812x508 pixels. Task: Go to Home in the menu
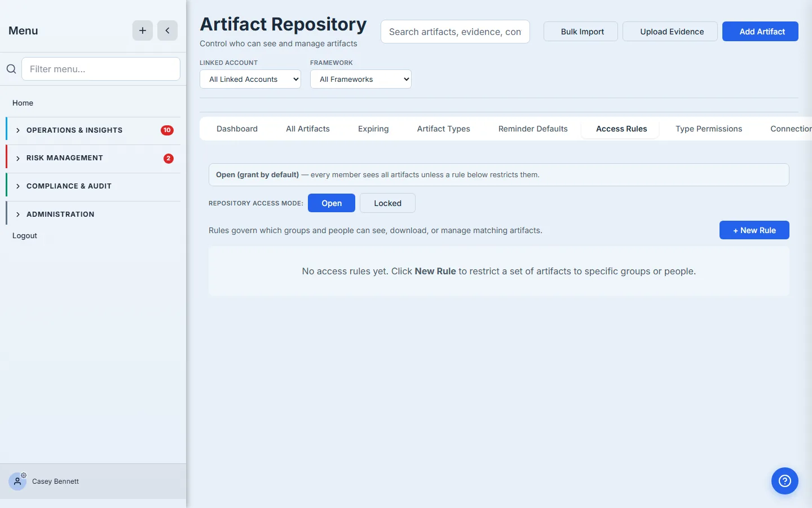click(23, 103)
